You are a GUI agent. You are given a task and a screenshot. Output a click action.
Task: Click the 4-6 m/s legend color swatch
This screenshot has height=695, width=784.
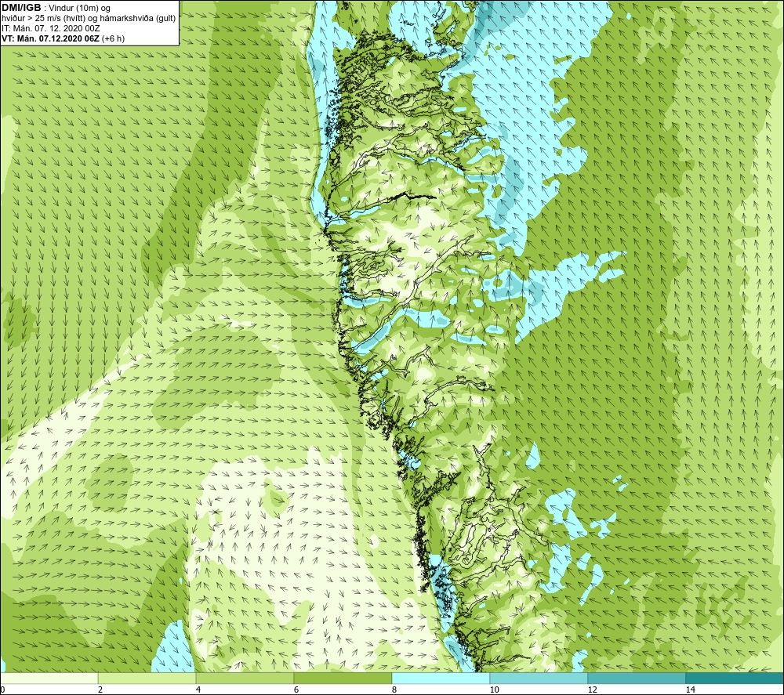pyautogui.click(x=245, y=678)
